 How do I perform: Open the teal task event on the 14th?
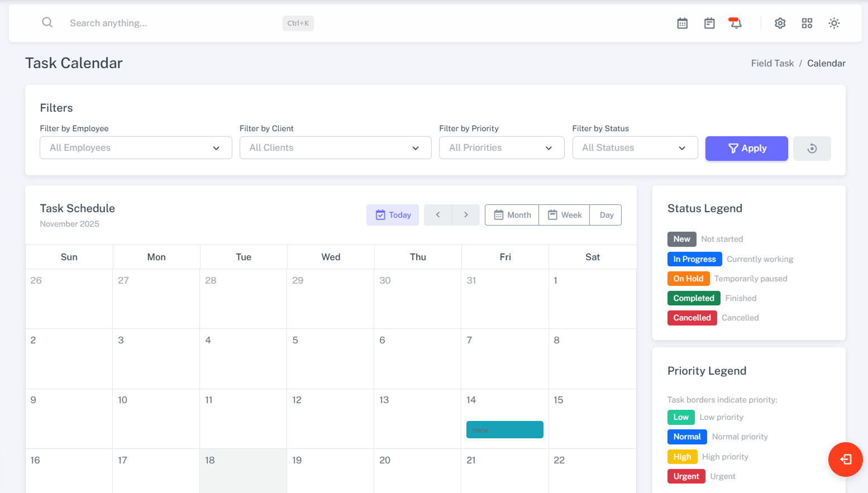coord(504,430)
